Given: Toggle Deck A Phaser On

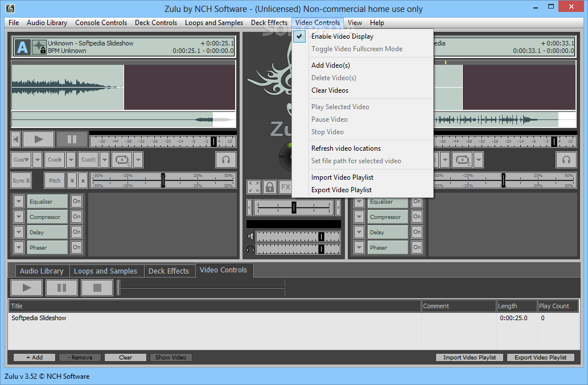Looking at the screenshot, I should pyautogui.click(x=77, y=247).
